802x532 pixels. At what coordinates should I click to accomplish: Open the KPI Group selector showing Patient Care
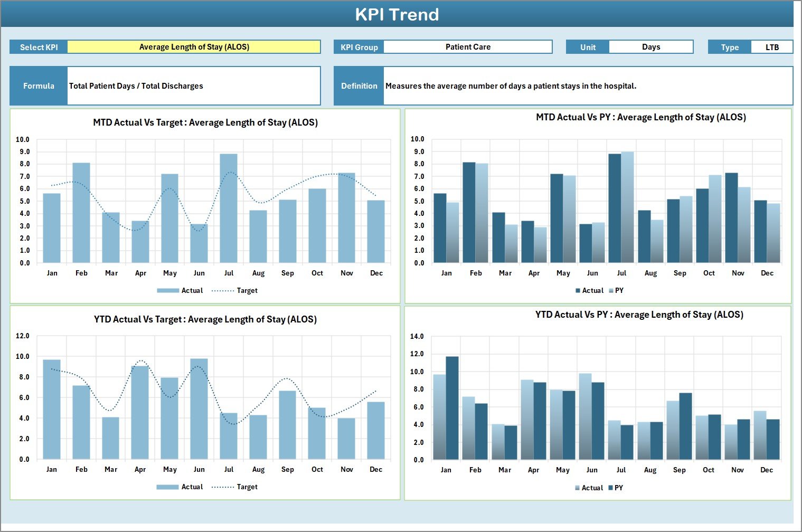(468, 46)
